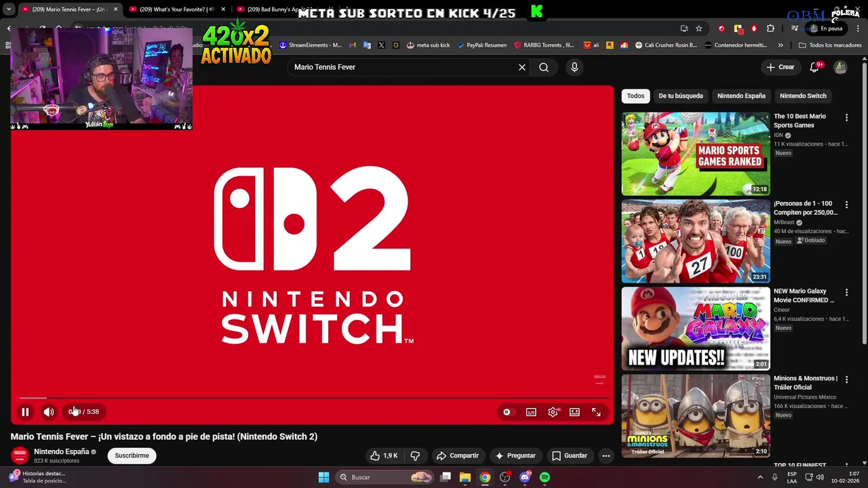Open NEW Mario Galaxy Movie CONFIRMED video
This screenshot has width=868, height=488.
[696, 329]
